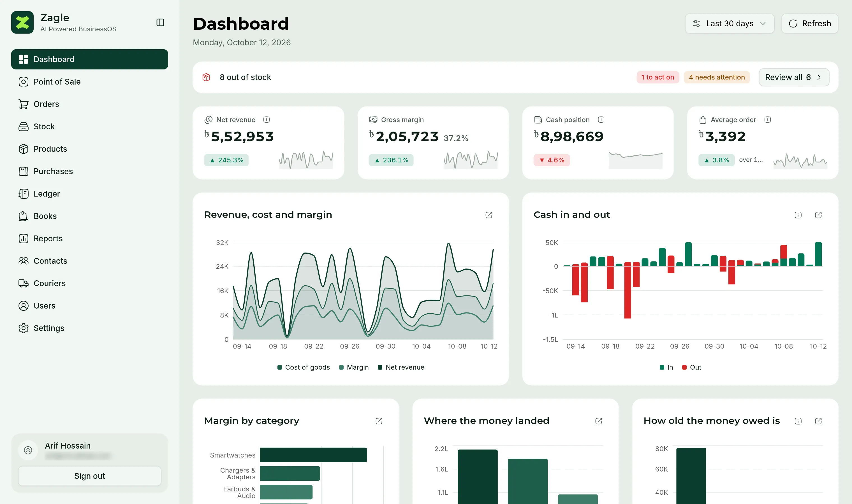The height and width of the screenshot is (504, 852).
Task: Toggle Margin legend series
Action: 354,367
